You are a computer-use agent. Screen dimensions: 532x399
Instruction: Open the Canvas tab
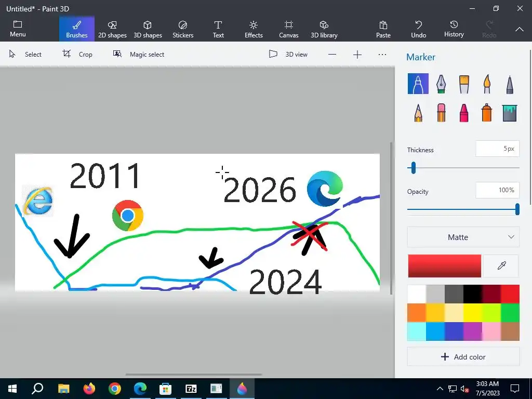tap(289, 29)
